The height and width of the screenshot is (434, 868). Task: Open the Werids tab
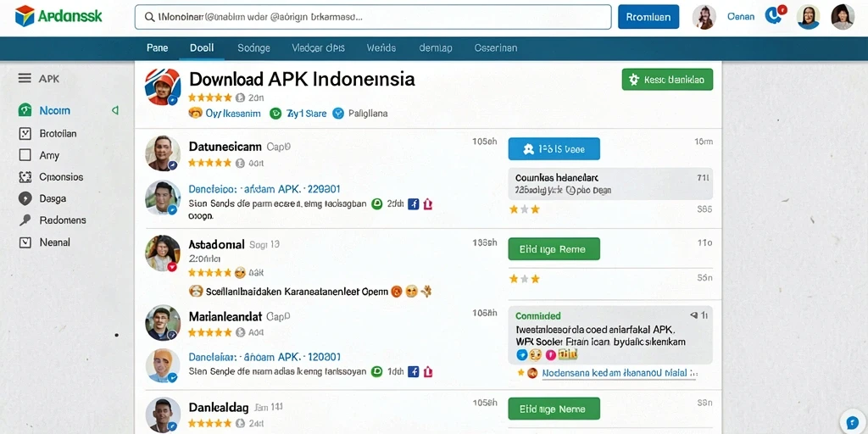[x=381, y=48]
